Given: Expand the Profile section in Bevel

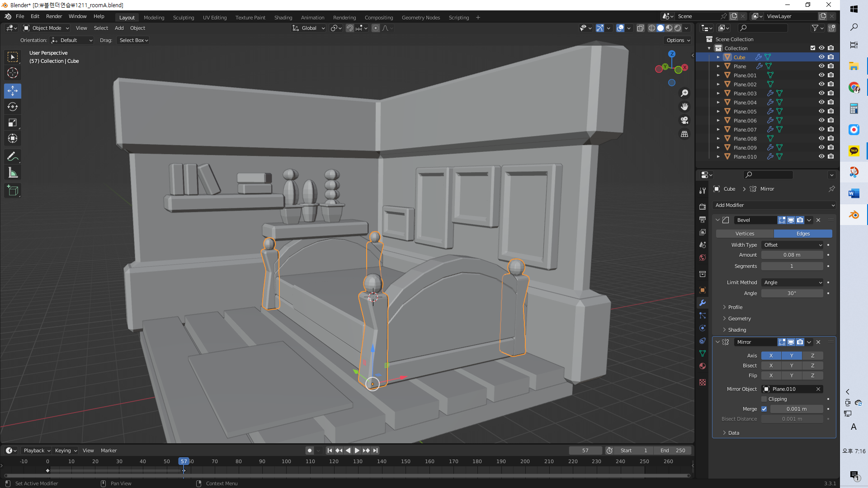Looking at the screenshot, I should click(735, 307).
